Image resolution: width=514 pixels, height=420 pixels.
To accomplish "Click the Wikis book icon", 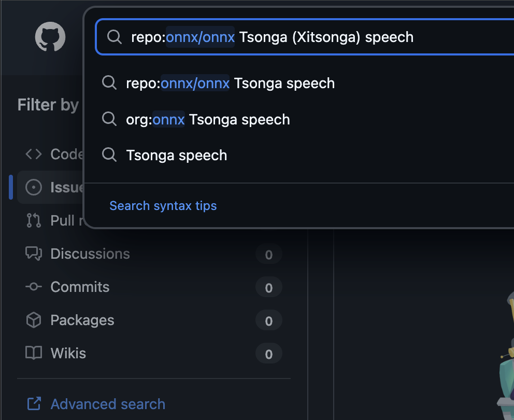I will pos(34,354).
